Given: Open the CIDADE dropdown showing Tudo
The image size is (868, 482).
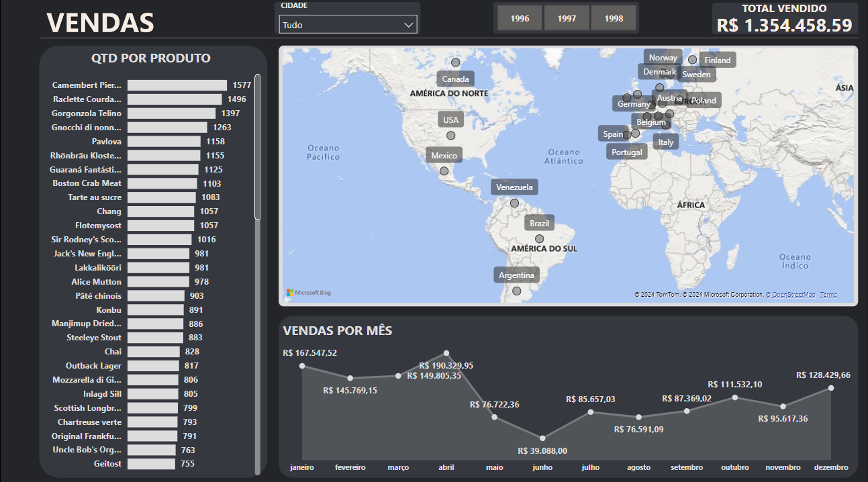Looking at the screenshot, I should (348, 25).
